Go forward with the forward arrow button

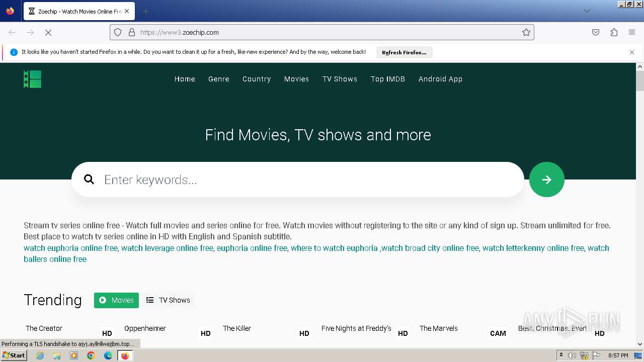pyautogui.click(x=30, y=32)
